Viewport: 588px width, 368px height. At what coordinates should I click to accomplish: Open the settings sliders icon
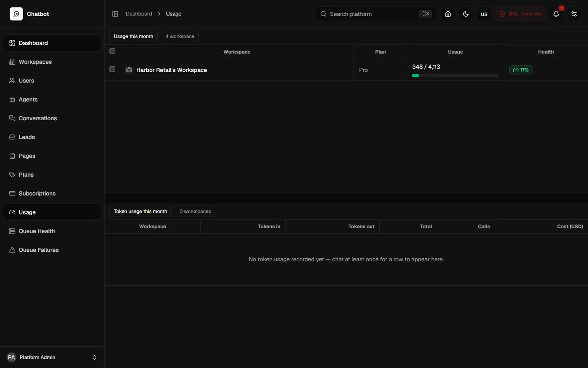574,14
